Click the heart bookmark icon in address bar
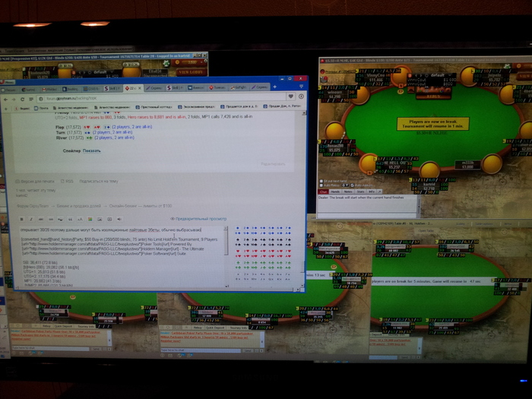Screen dimensions: 532x399 tap(291, 97)
